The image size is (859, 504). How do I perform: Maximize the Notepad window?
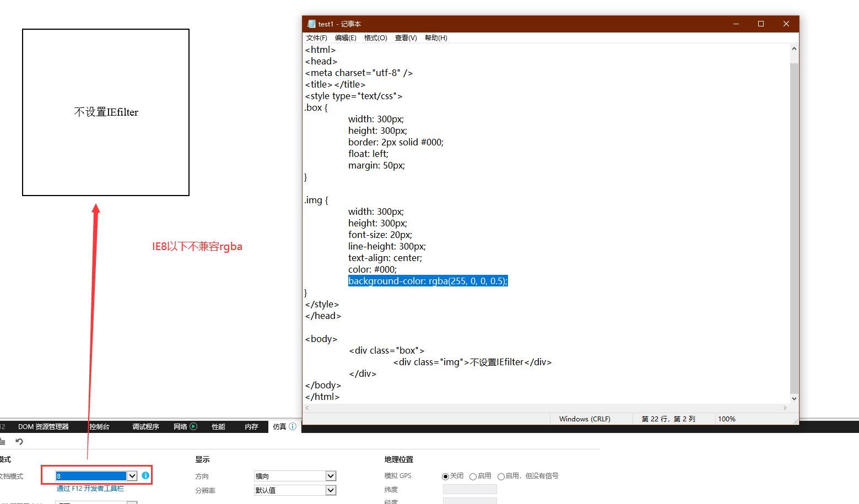coord(761,24)
